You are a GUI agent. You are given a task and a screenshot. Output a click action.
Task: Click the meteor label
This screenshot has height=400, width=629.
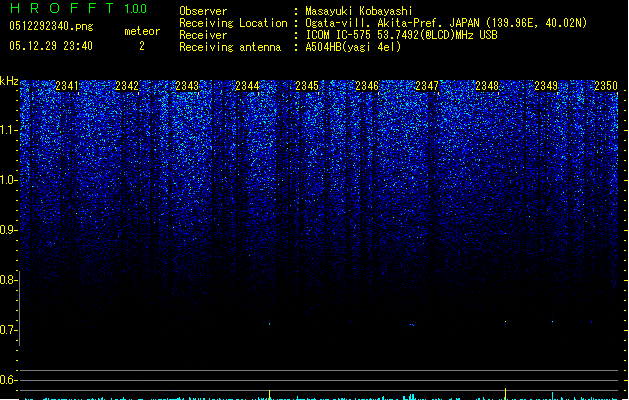[142, 31]
